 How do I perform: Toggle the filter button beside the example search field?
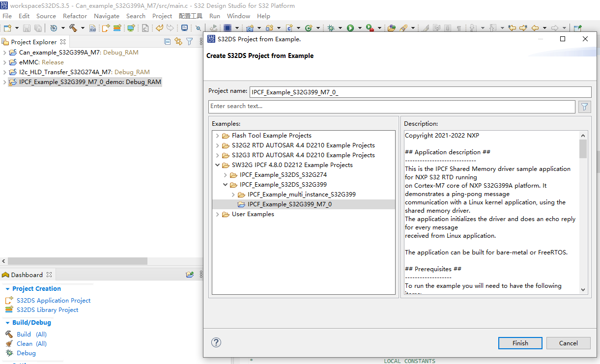click(584, 107)
